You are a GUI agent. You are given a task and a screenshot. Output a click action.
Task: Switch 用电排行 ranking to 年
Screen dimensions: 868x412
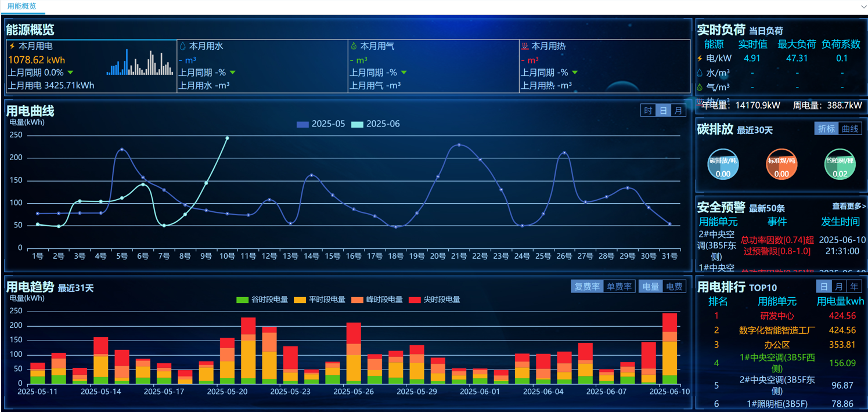[x=853, y=287]
